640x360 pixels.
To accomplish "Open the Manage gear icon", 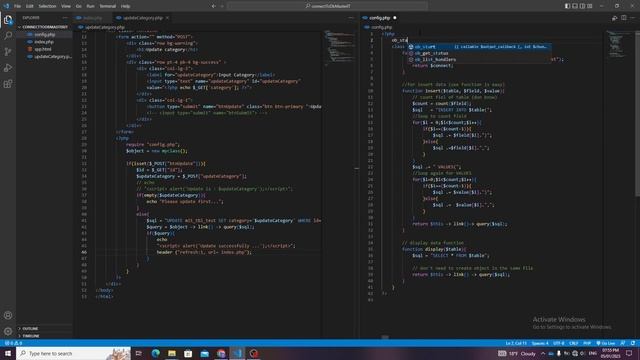I will tap(8, 331).
